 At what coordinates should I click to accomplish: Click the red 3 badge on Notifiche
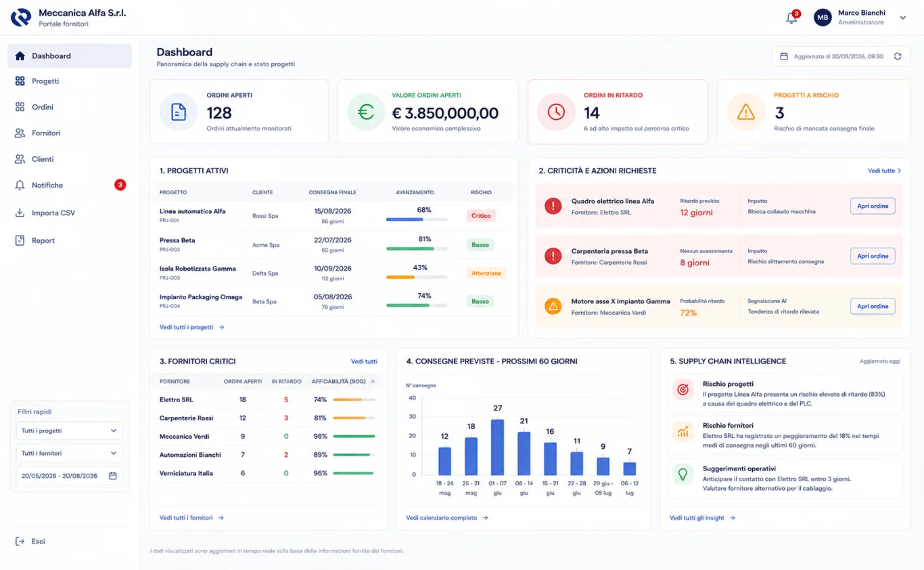120,185
